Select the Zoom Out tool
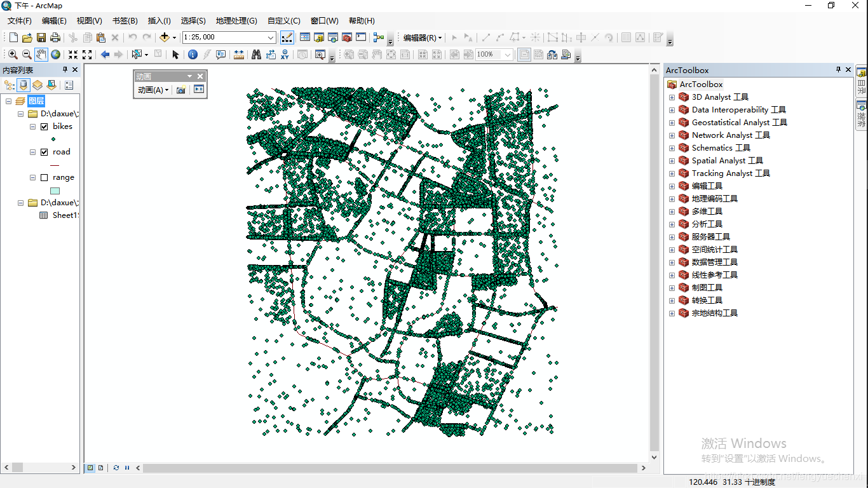 [x=27, y=55]
